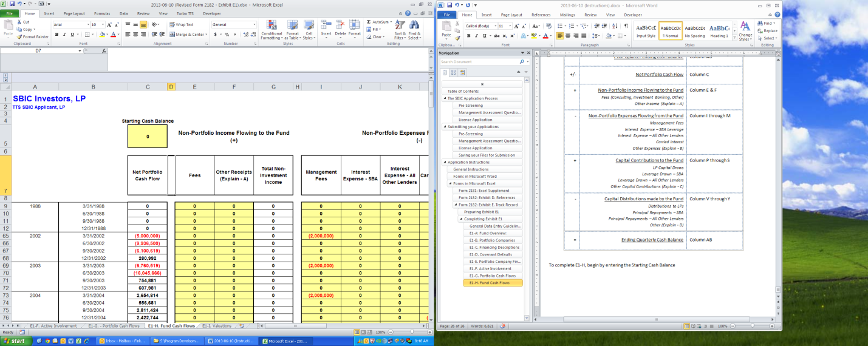This screenshot has width=868, height=346.
Task: Click the Show/Hide paragraph marks icon in Word
Action: 626,26
